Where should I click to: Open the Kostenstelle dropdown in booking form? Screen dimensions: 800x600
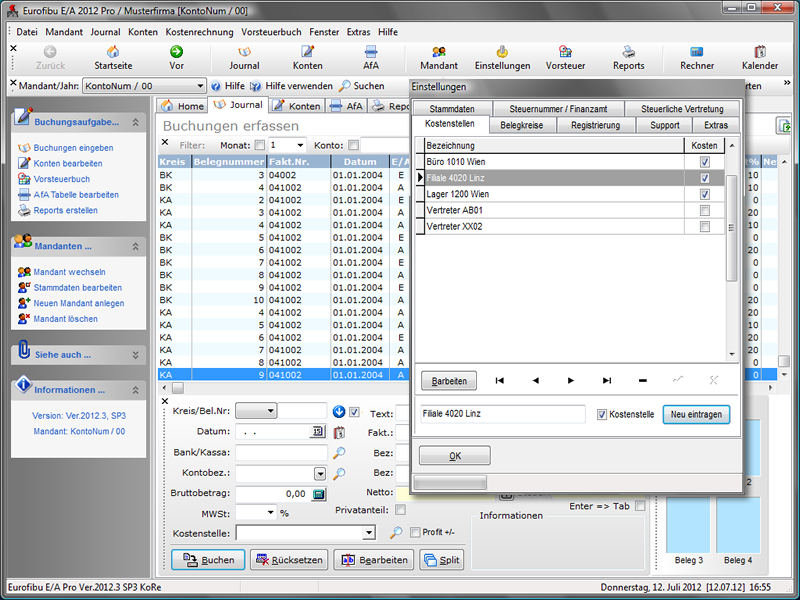coord(368,533)
